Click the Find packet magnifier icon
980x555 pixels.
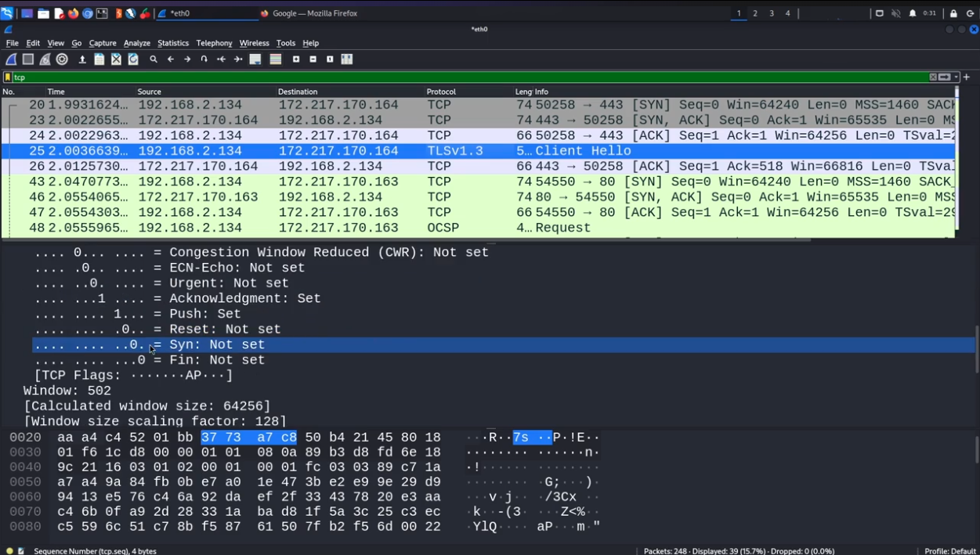click(x=154, y=59)
